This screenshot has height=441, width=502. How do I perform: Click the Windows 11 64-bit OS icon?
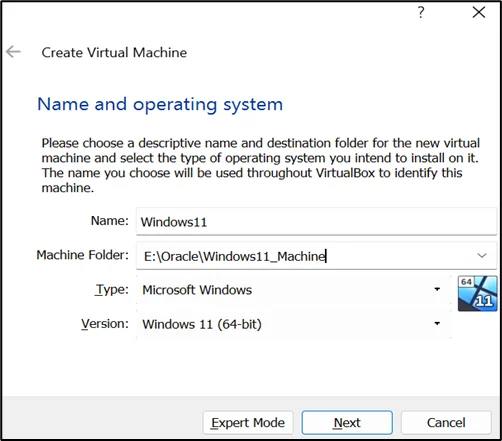(477, 294)
